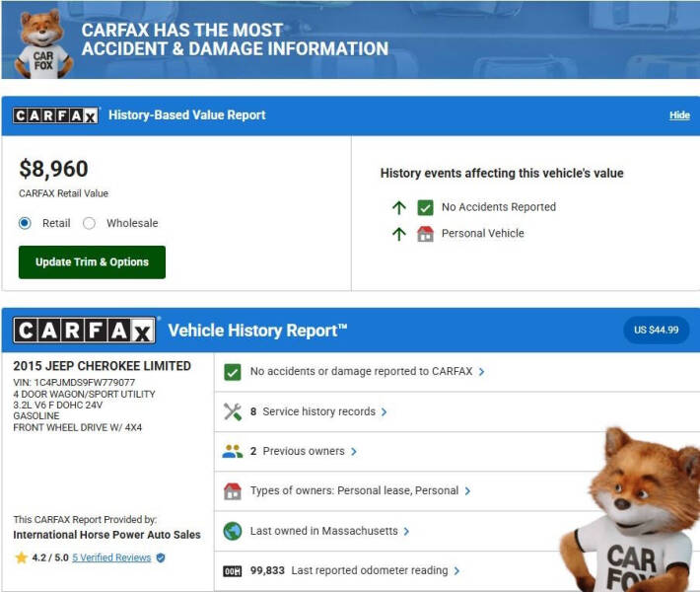Click the odometer reading icon
The width and height of the screenshot is (700, 592).
click(x=233, y=570)
